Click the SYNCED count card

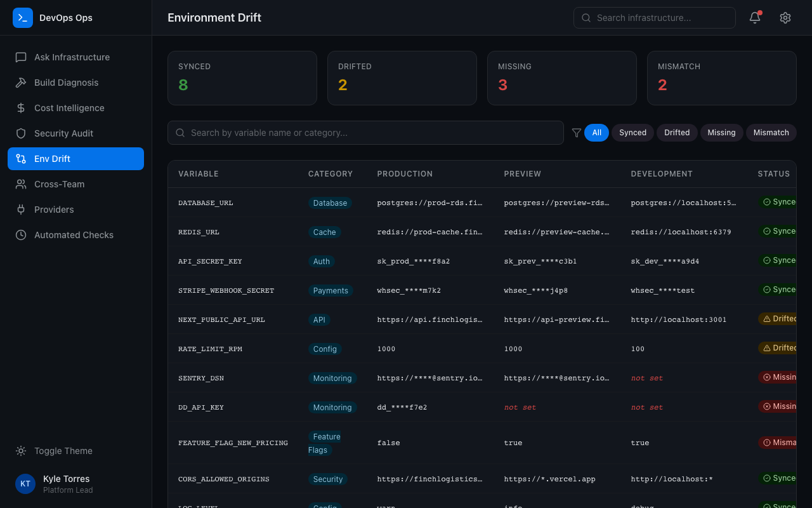[242, 77]
